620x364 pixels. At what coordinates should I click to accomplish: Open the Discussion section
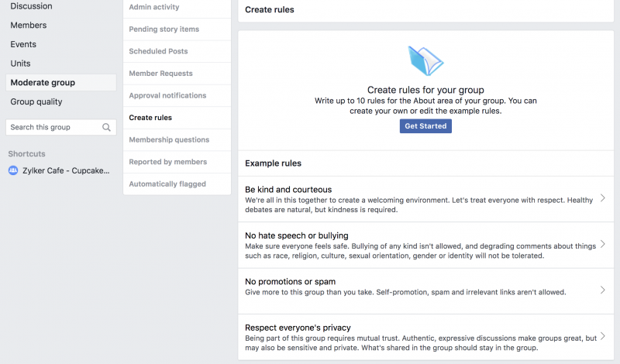click(x=31, y=6)
